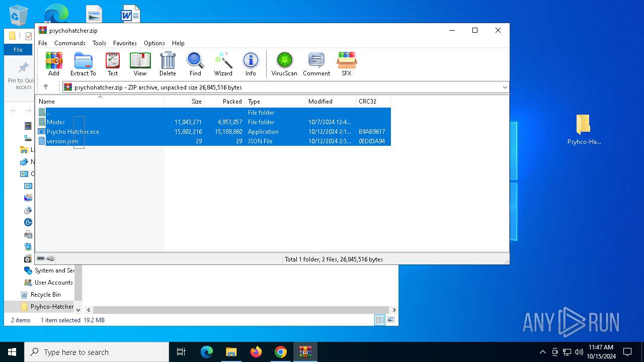Open Word document desktop icon
644x362 pixels.
(130, 14)
